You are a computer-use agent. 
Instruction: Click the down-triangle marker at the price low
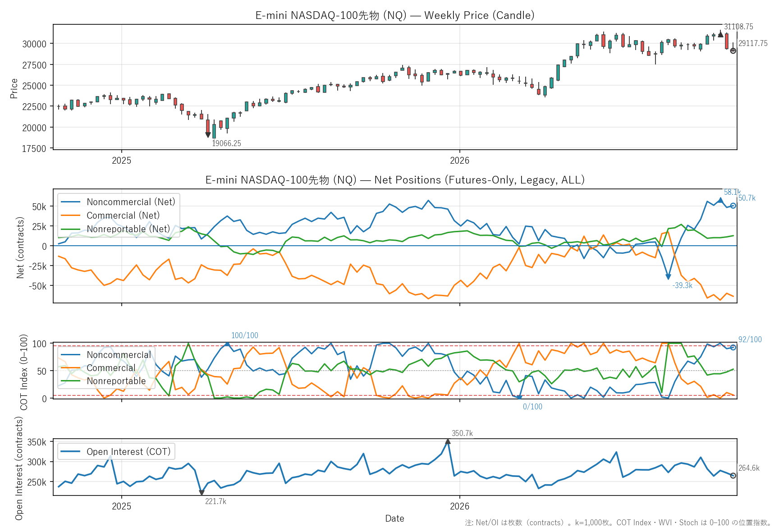point(208,135)
